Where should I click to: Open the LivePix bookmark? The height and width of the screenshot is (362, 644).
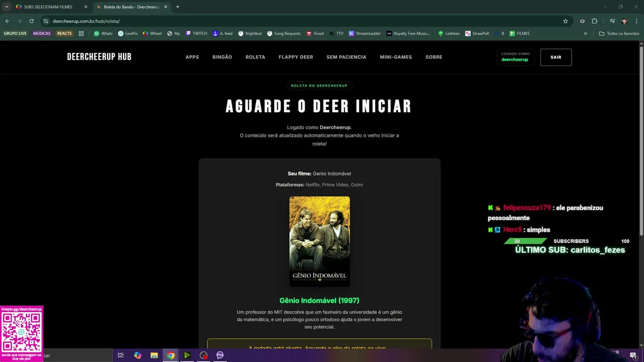click(x=128, y=34)
